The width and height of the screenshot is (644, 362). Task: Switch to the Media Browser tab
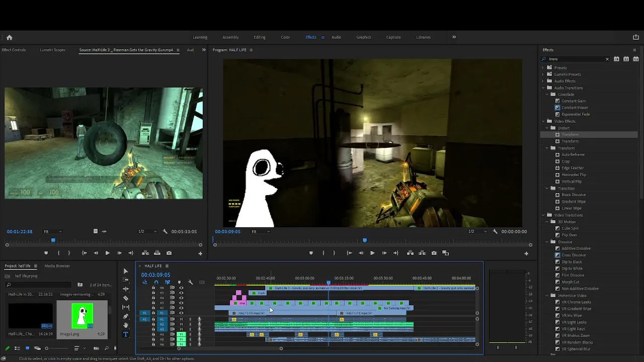pyautogui.click(x=57, y=265)
